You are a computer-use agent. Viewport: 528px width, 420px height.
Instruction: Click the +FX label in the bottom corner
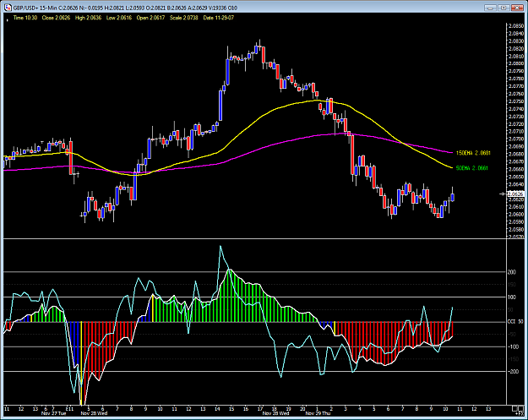(x=520, y=414)
